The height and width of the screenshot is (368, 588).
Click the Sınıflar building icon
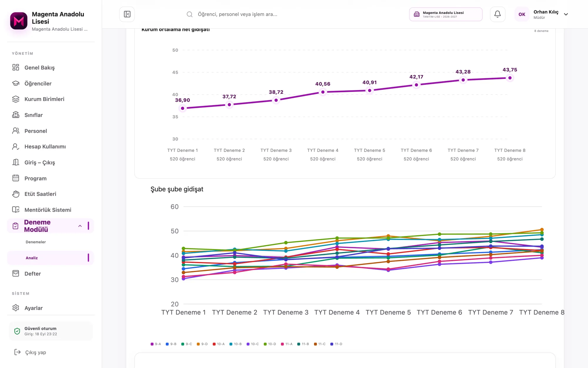(x=16, y=115)
